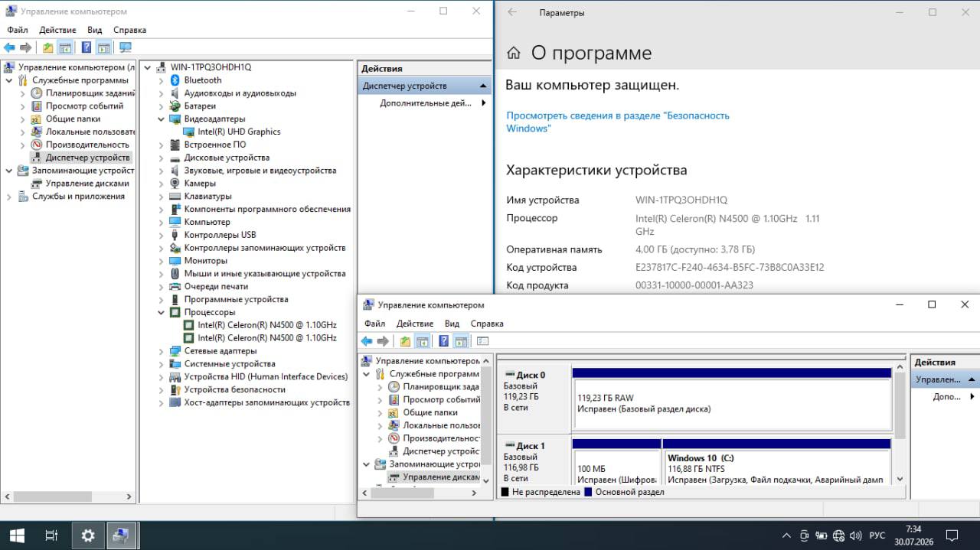This screenshot has width=980, height=550.
Task: Click the scan for hardware changes monitor icon
Action: (x=125, y=47)
